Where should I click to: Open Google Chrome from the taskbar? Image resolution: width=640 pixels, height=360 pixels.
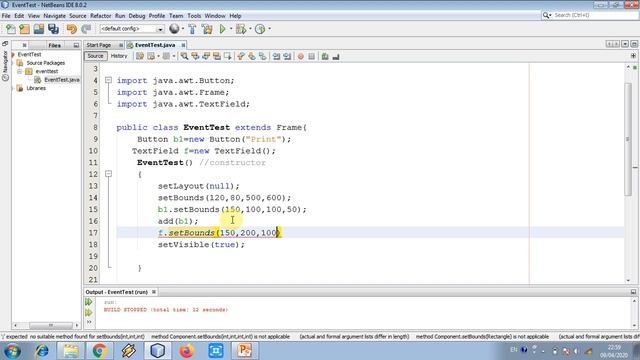click(x=99, y=351)
